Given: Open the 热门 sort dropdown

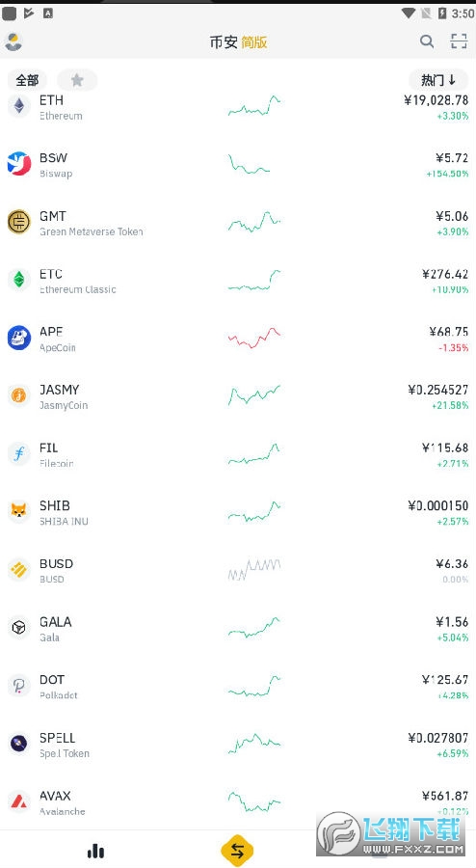Looking at the screenshot, I should pyautogui.click(x=439, y=80).
